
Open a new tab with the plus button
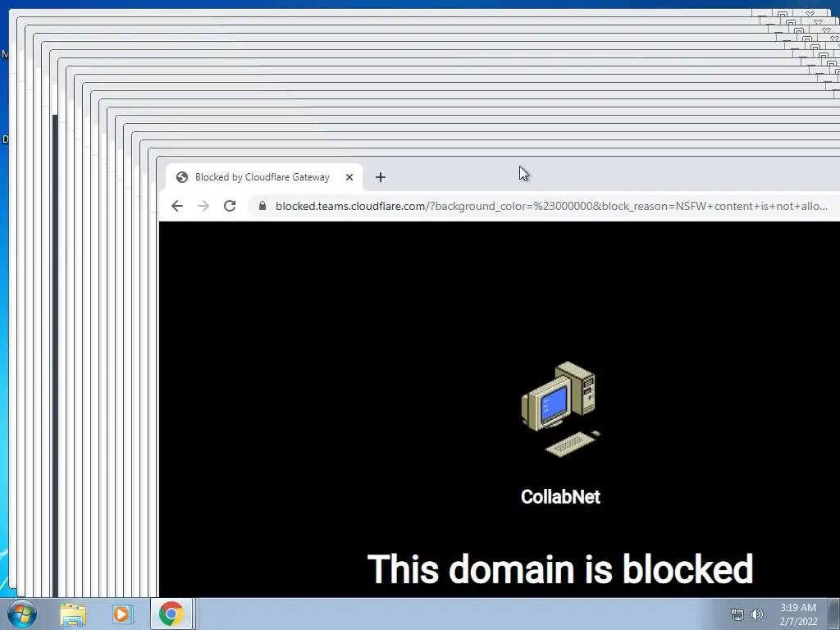tap(381, 177)
